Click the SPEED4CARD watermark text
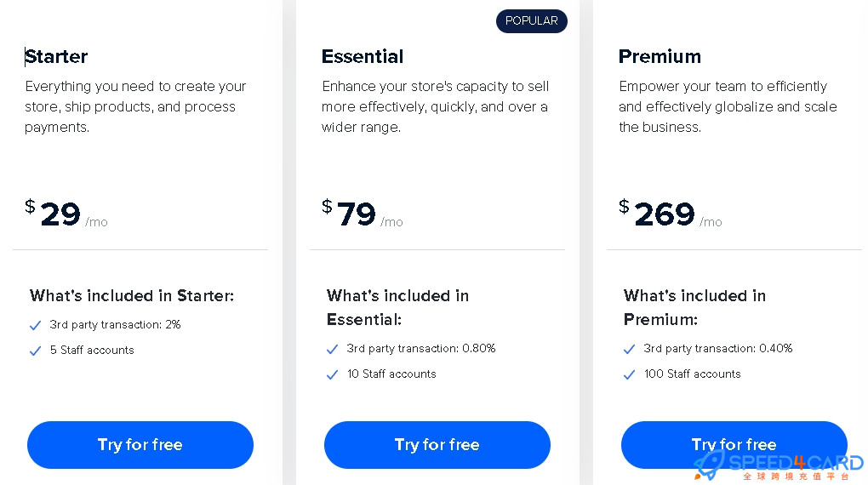This screenshot has height=485, width=868. tap(796, 462)
